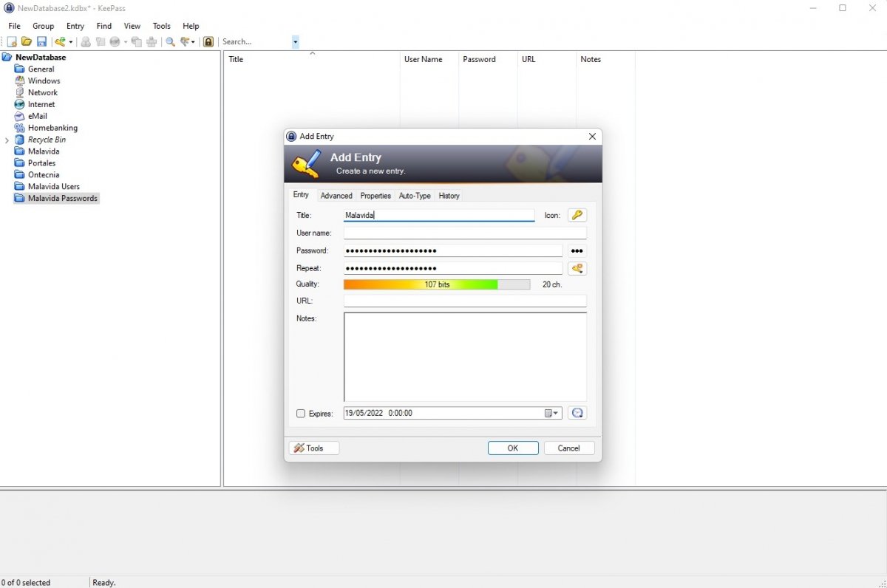The image size is (887, 588).
Task: Switch to the History tab
Action: click(449, 196)
